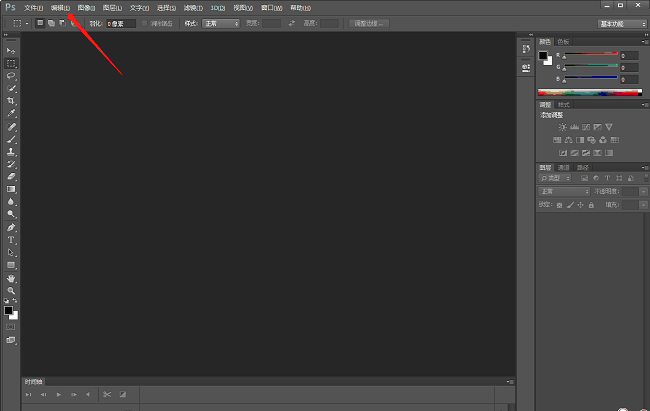Select the Crop tool
The image size is (650, 411).
click(x=11, y=101)
